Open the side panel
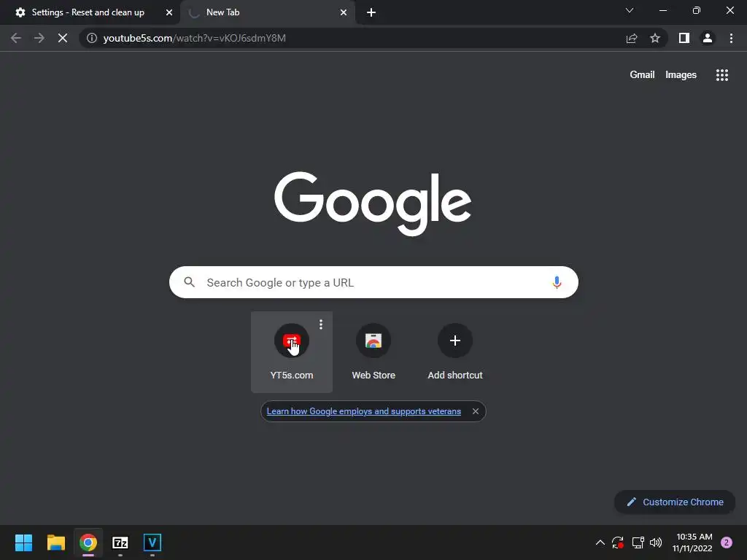Screen dimensions: 747x560 tap(684, 38)
